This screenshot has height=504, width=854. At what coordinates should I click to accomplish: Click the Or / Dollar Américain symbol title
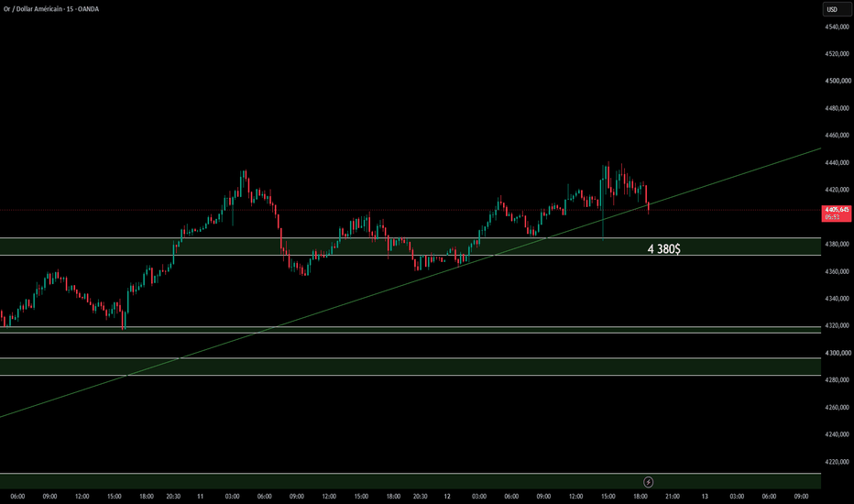51,9
